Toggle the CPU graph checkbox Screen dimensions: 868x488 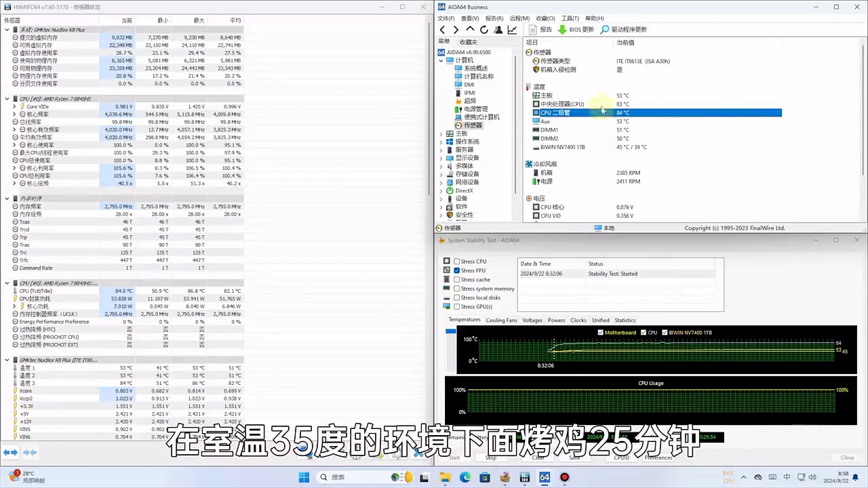(644, 333)
